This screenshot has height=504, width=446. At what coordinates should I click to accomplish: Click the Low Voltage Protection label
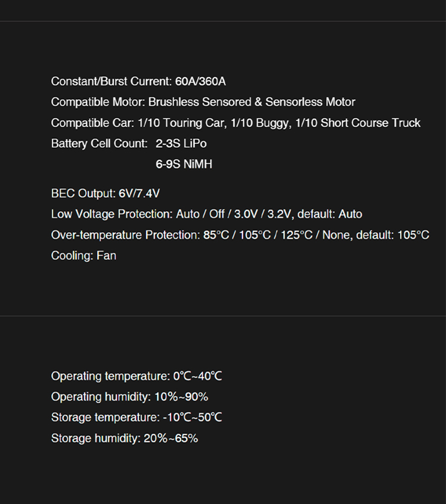tap(111, 214)
